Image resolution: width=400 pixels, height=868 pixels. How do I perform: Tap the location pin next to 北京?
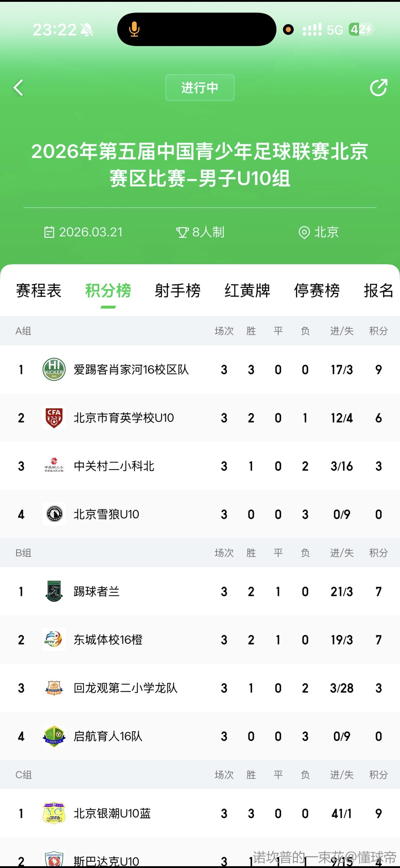[x=304, y=232]
